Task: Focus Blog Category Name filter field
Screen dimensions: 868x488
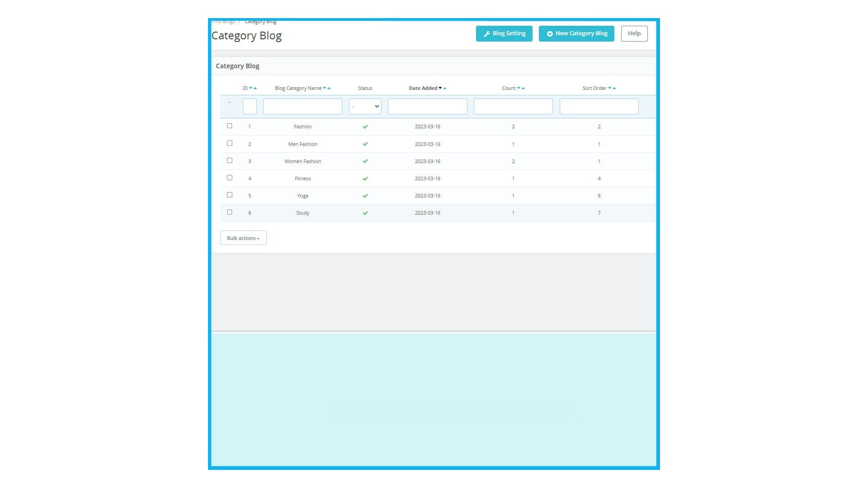Action: pos(302,107)
